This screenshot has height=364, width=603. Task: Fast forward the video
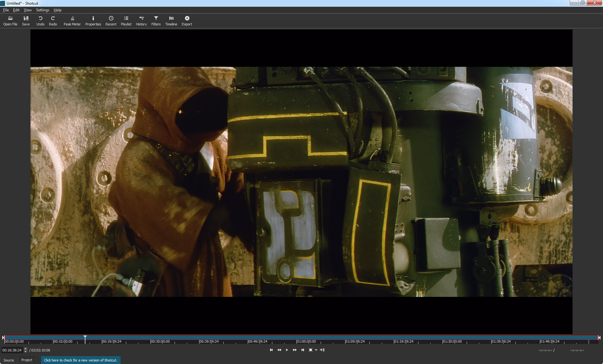tap(295, 350)
